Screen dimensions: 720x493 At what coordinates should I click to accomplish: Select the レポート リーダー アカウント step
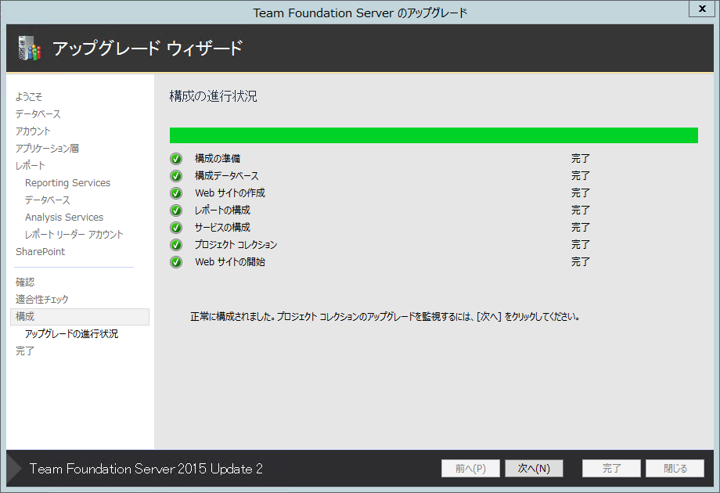coord(74,235)
